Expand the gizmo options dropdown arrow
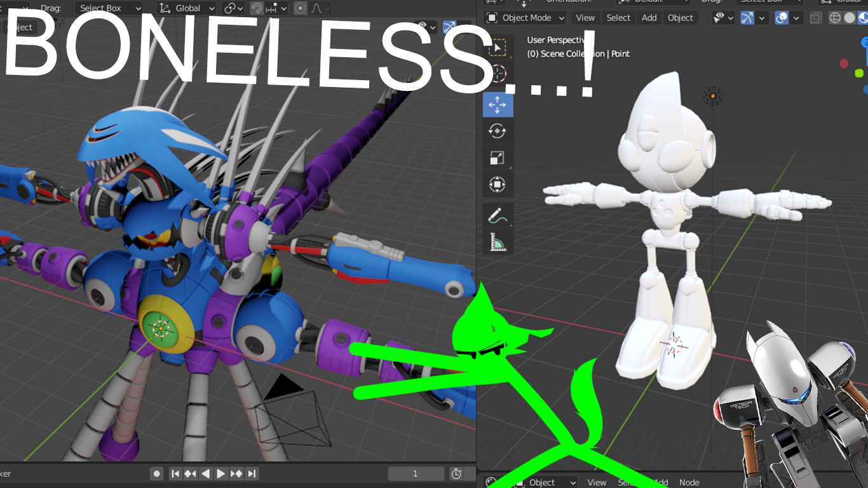This screenshot has height=488, width=868. (761, 18)
